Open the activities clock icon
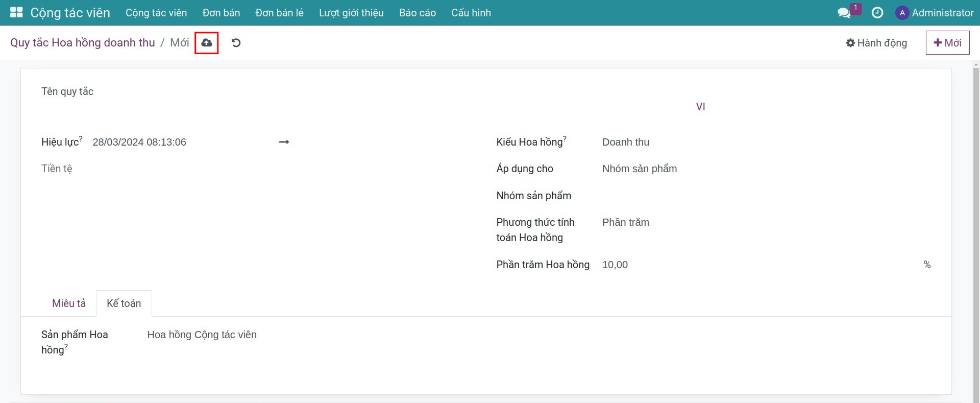This screenshot has width=980, height=403. tap(877, 13)
